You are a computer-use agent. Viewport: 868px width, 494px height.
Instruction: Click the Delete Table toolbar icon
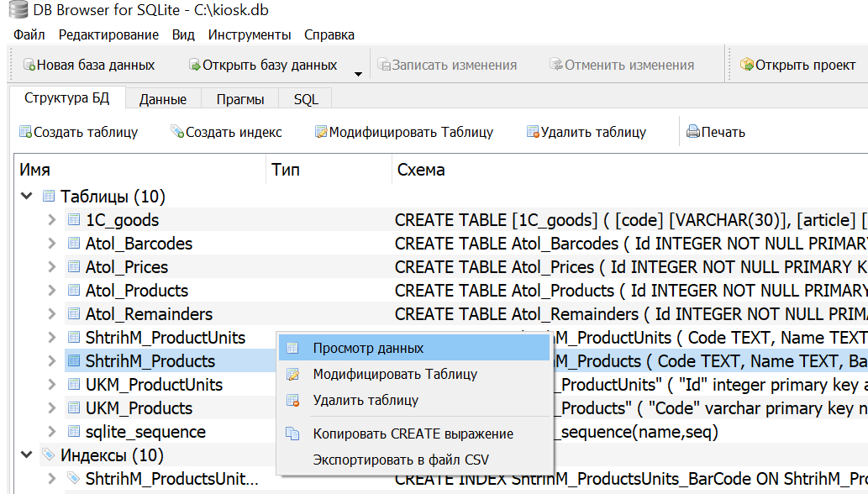click(533, 132)
